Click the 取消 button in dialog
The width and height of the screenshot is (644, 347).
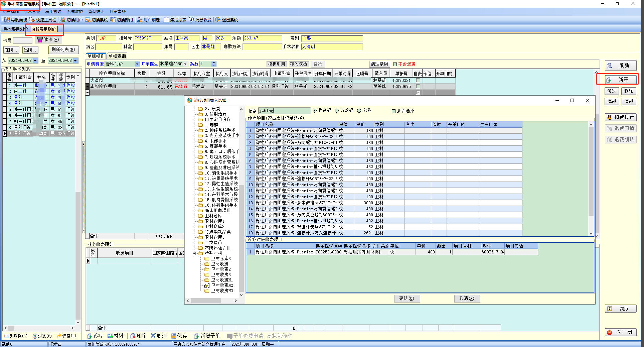click(x=467, y=299)
